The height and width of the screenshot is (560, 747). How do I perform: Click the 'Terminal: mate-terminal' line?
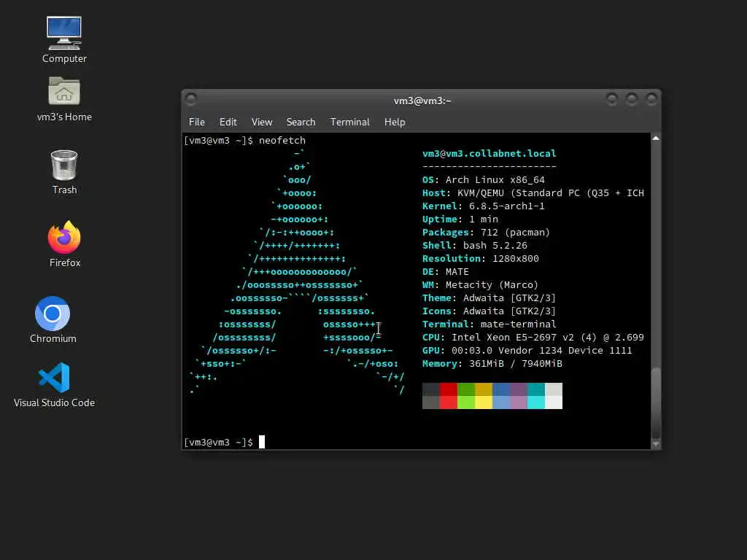[489, 324]
